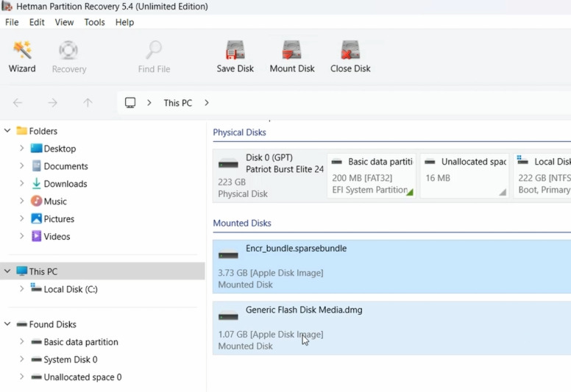Expand the Unallocated space 0 node

click(x=22, y=377)
